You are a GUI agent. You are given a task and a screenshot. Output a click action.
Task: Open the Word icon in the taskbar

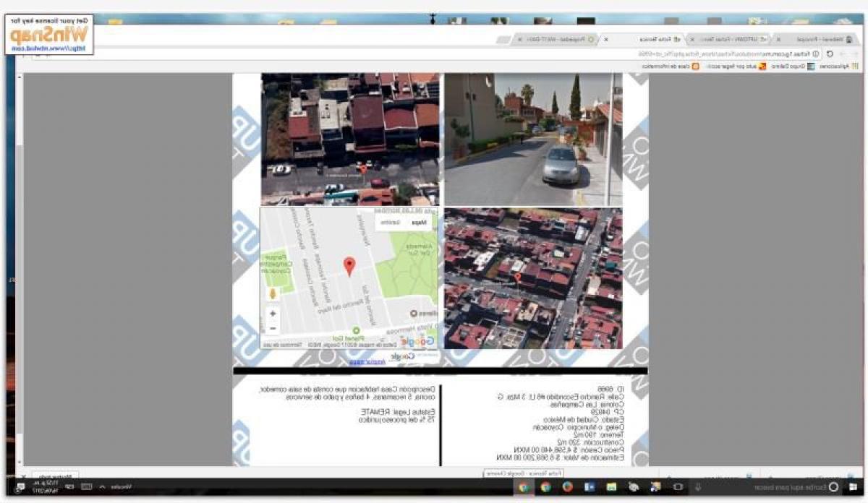(x=589, y=487)
